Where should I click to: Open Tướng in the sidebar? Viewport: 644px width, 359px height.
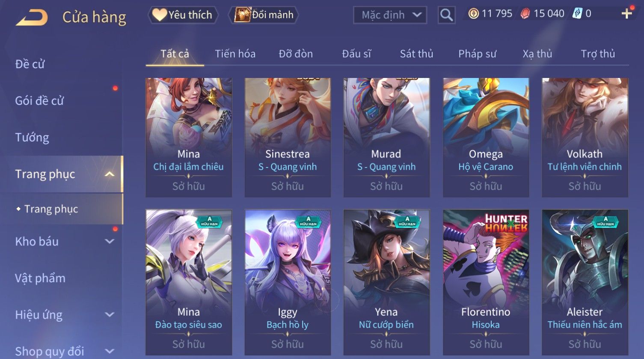click(x=32, y=138)
